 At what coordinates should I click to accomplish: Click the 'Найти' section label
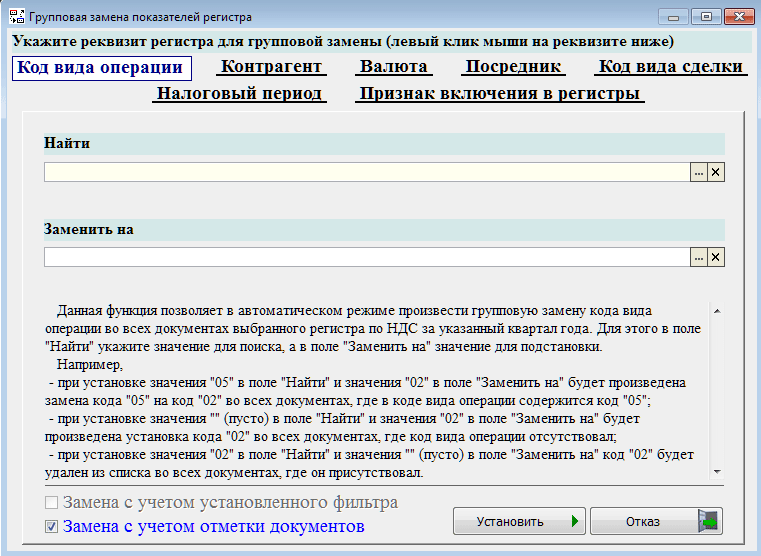pos(67,144)
